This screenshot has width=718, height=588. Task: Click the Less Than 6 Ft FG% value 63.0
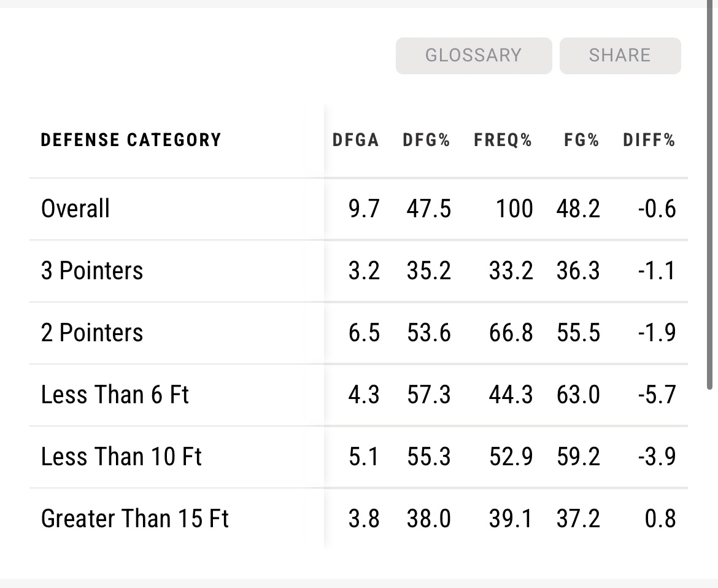click(x=577, y=395)
